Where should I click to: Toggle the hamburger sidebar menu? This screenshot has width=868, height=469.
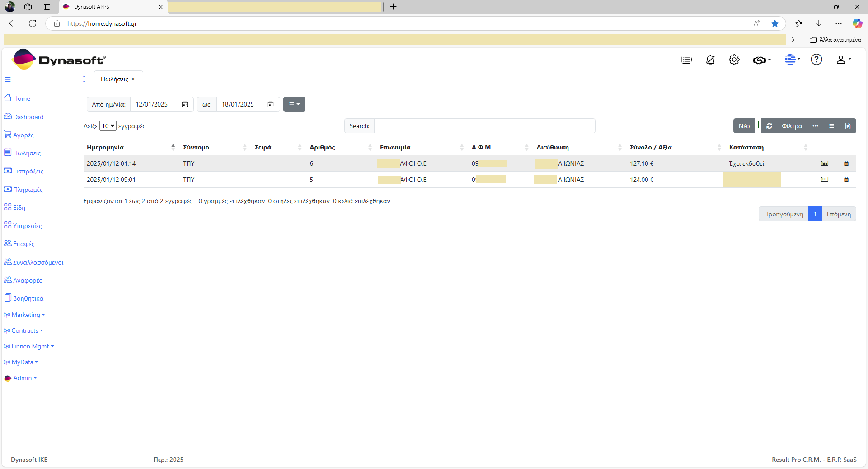[8, 79]
